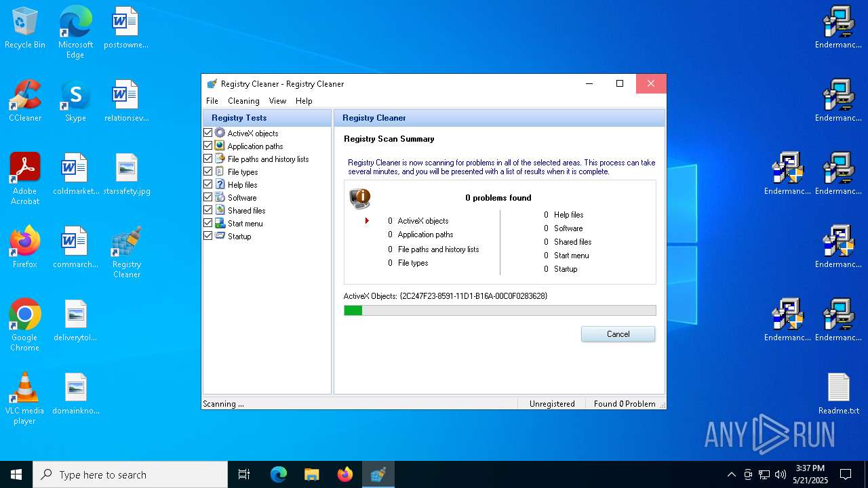Screen dimensions: 868x488
Task: Open the Registry Cleaner taskbar button
Action: pyautogui.click(x=378, y=474)
